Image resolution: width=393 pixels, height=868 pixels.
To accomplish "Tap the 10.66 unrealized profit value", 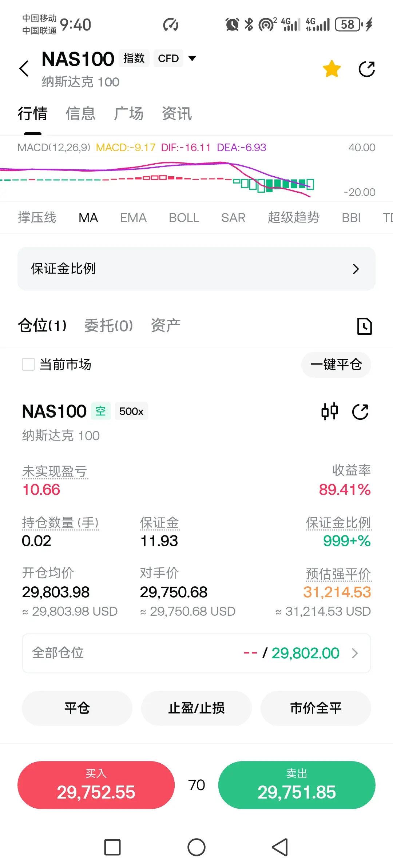I will click(41, 490).
